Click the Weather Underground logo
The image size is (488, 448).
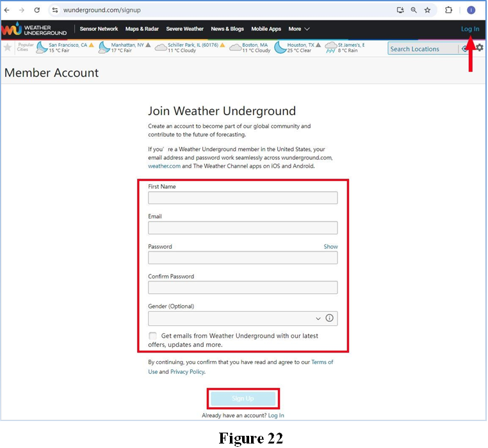(34, 29)
